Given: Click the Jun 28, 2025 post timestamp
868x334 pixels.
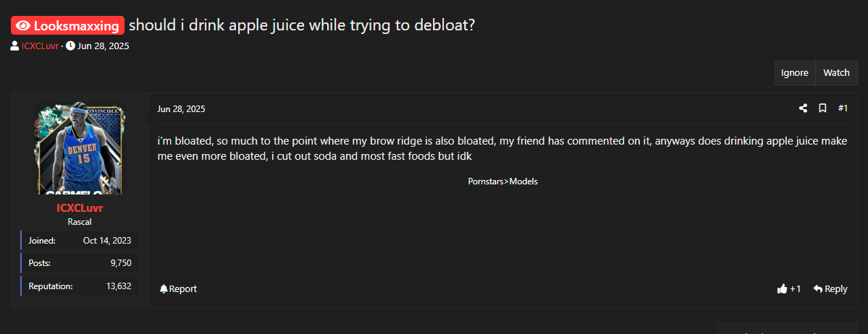Looking at the screenshot, I should pos(181,109).
